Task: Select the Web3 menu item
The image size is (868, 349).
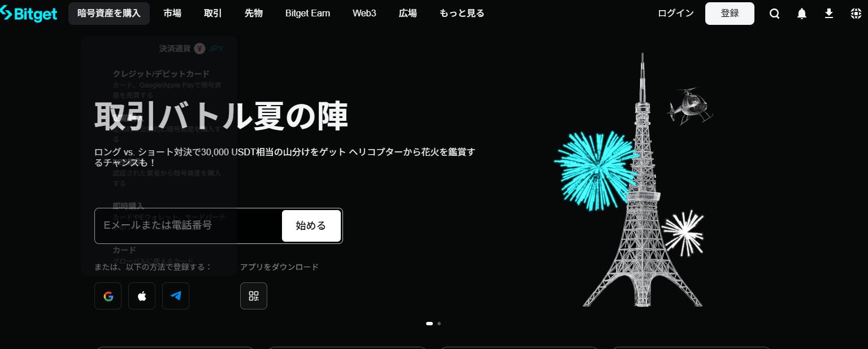Action: point(364,14)
